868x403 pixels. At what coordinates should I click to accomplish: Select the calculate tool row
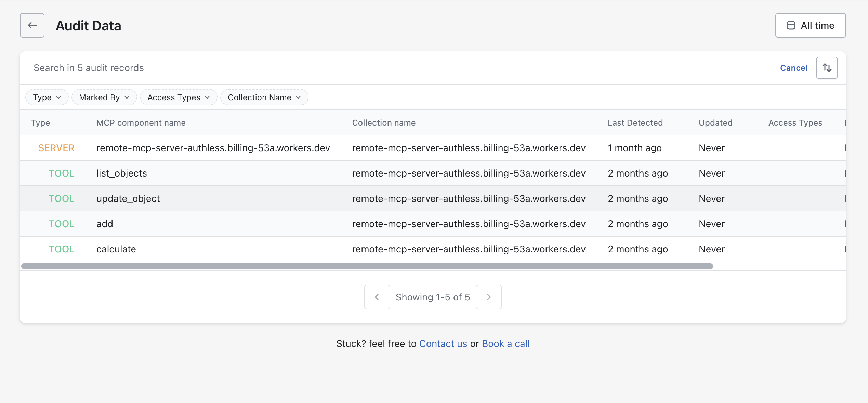coord(116,249)
